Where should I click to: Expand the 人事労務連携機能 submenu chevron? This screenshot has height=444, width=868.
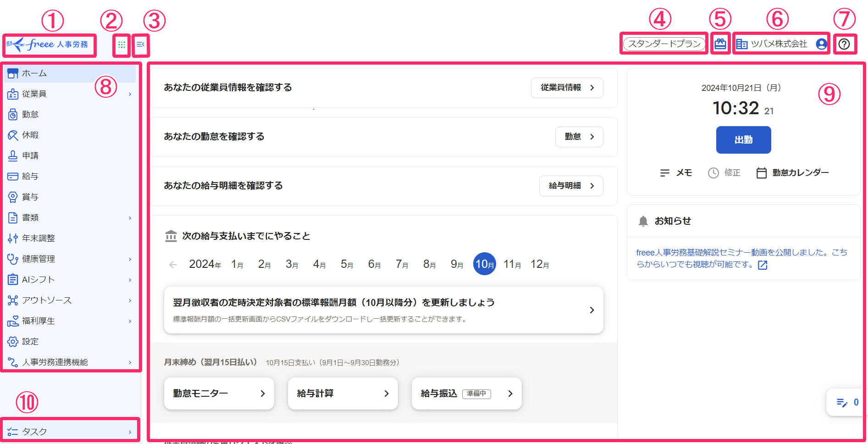[130, 362]
